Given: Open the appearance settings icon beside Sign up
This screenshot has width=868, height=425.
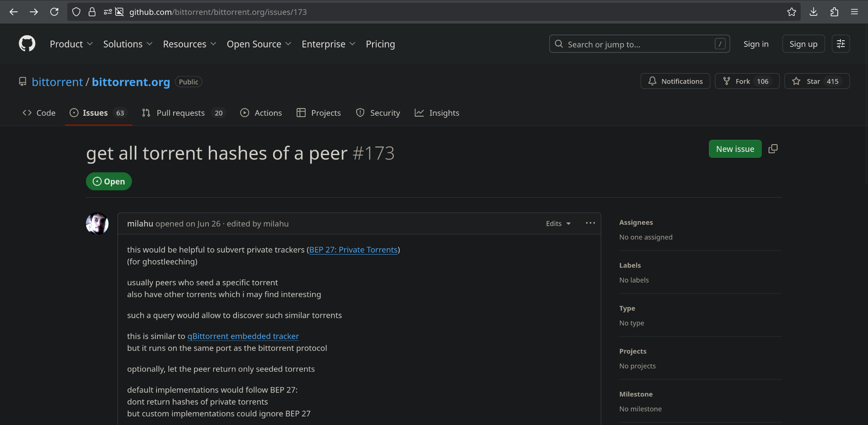Looking at the screenshot, I should (x=841, y=44).
